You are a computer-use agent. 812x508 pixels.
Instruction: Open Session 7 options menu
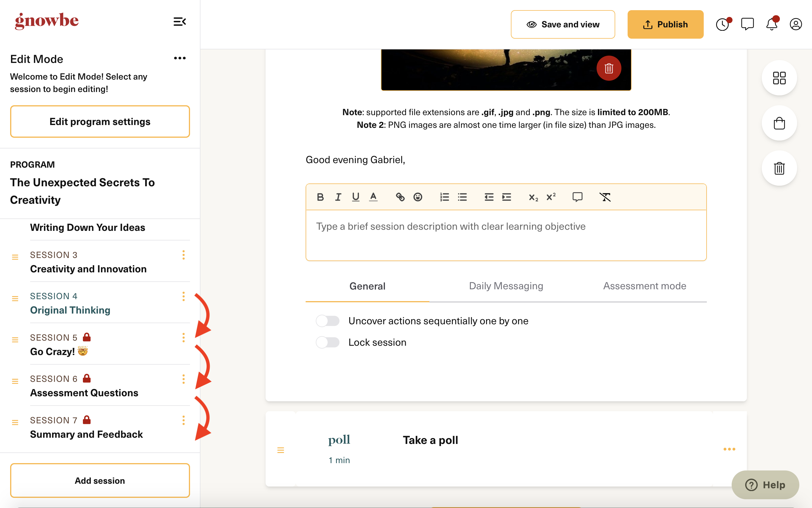pos(184,420)
